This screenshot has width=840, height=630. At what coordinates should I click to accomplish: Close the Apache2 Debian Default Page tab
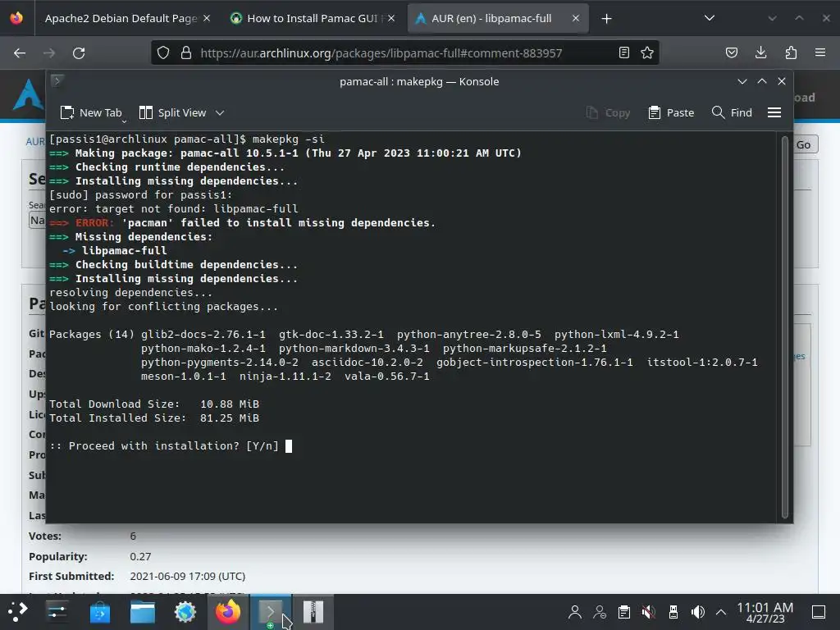(207, 18)
